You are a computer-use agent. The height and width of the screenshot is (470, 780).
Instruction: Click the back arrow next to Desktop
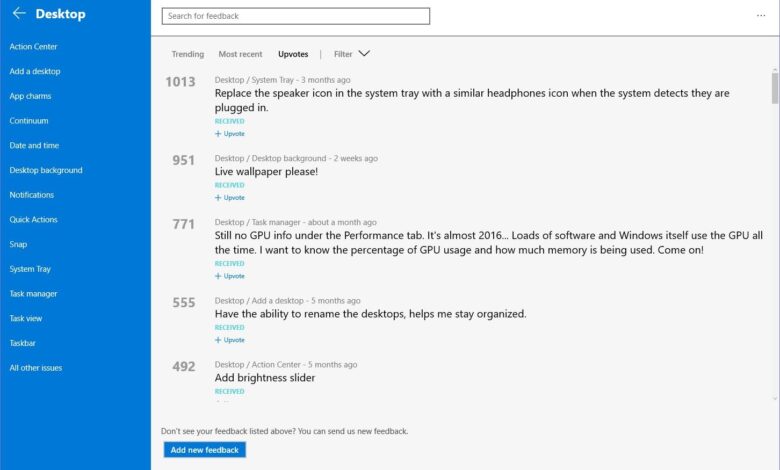tap(19, 13)
